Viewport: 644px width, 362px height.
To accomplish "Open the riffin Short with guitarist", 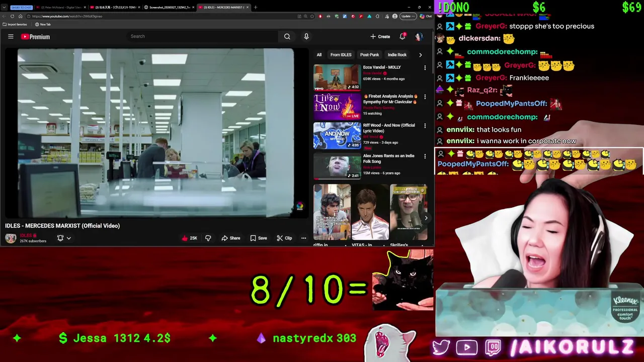I will 332,212.
